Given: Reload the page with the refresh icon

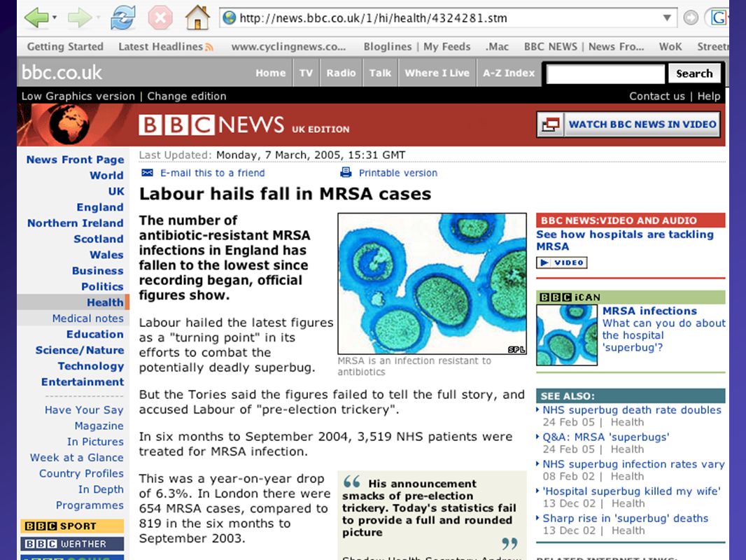Looking at the screenshot, I should [122, 18].
